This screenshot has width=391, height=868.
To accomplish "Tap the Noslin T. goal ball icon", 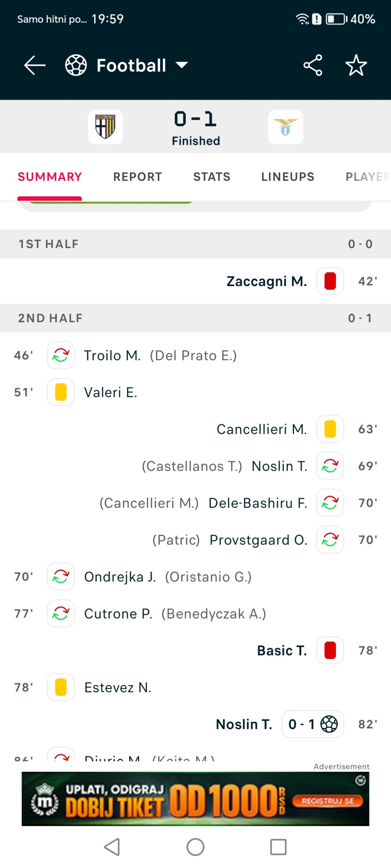I will [x=329, y=724].
